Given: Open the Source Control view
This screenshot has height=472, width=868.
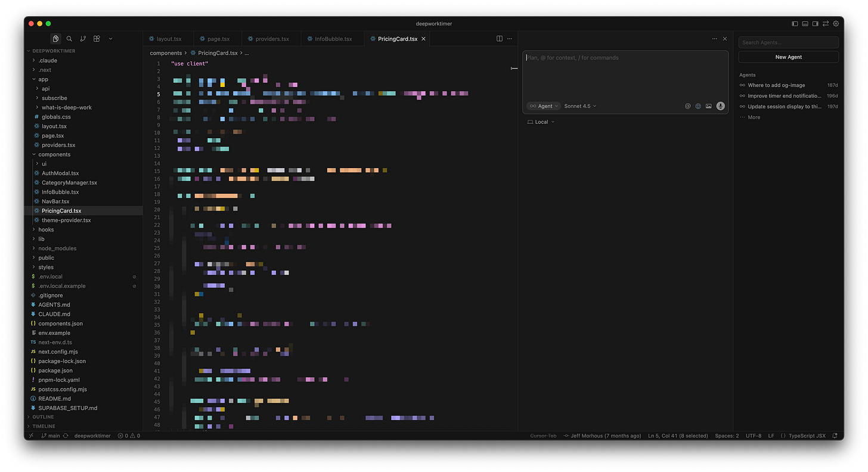Looking at the screenshot, I should pyautogui.click(x=83, y=38).
